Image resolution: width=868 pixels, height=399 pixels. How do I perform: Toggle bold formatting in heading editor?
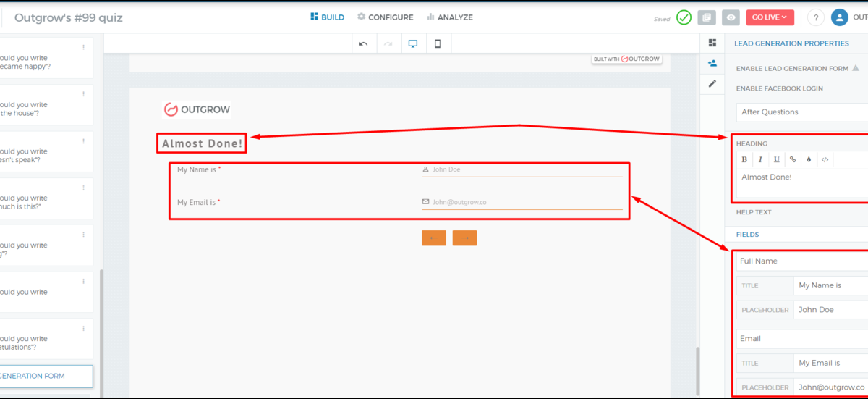click(x=744, y=159)
